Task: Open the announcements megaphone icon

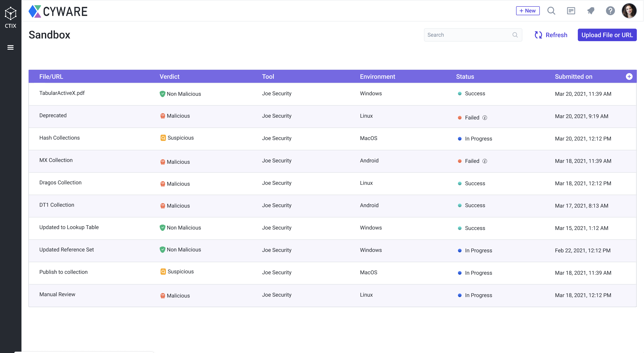Action: (591, 11)
